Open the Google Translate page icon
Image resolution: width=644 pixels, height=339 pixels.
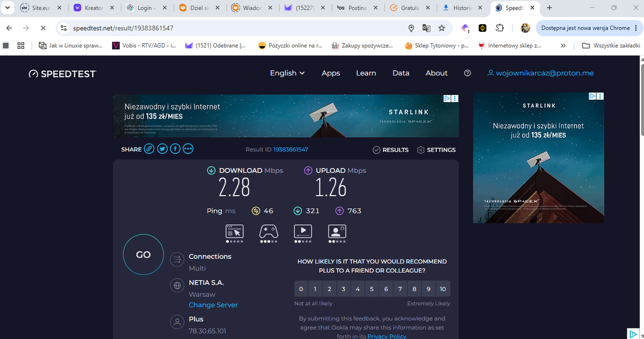pyautogui.click(x=426, y=28)
